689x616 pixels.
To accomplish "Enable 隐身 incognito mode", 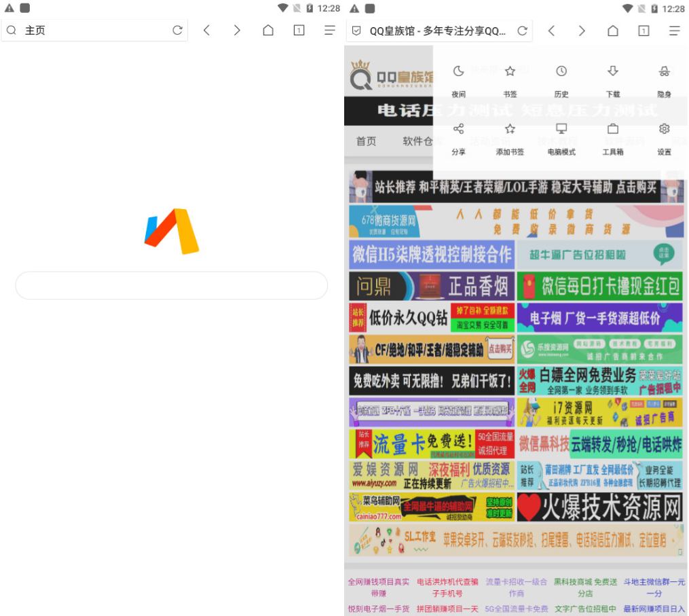I will [x=664, y=76].
